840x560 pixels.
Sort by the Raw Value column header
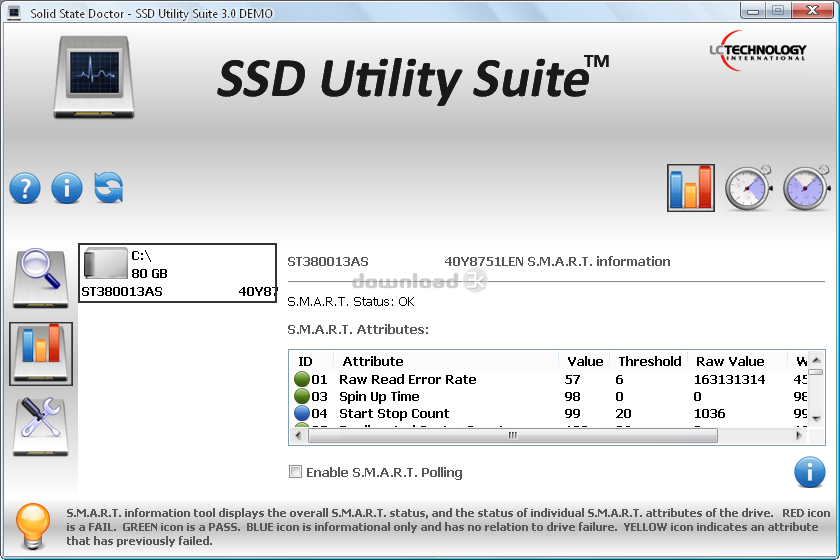click(738, 361)
